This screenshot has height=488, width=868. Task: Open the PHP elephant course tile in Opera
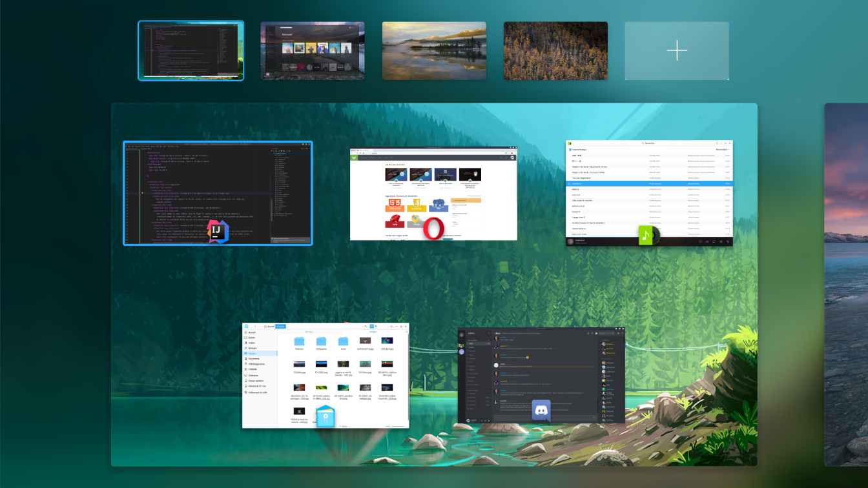coord(439,205)
